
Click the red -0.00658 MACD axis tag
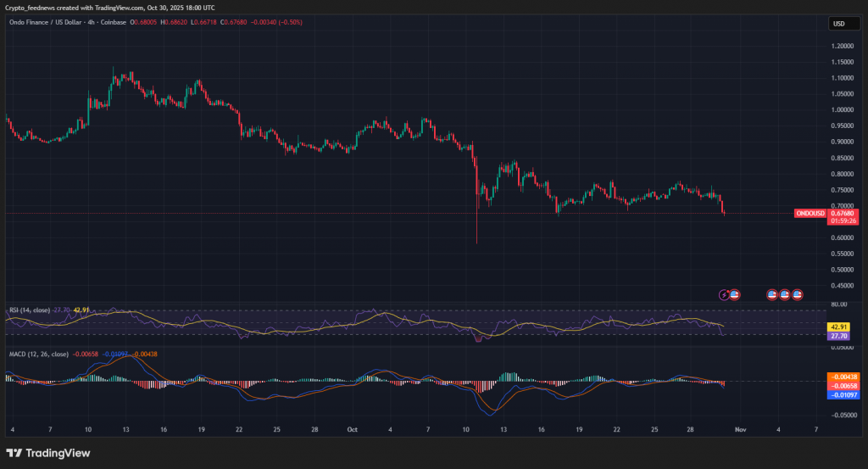(x=844, y=385)
